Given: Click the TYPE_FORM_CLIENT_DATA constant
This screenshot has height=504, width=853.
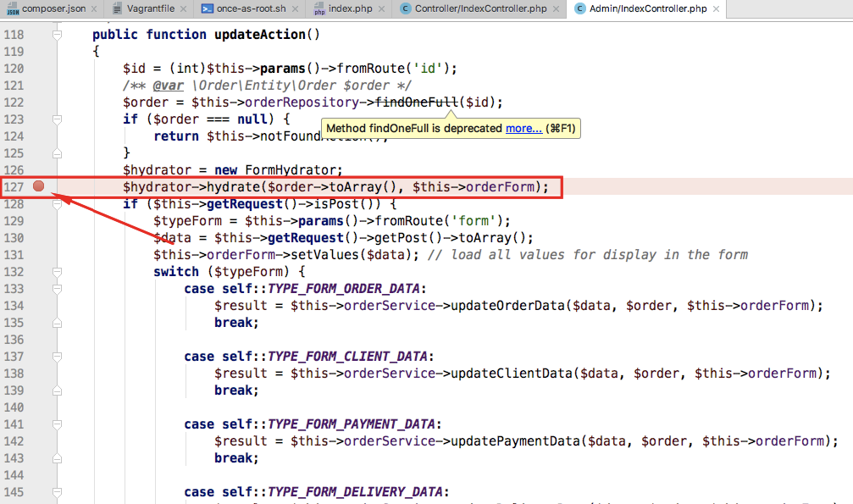Looking at the screenshot, I should coord(347,357).
